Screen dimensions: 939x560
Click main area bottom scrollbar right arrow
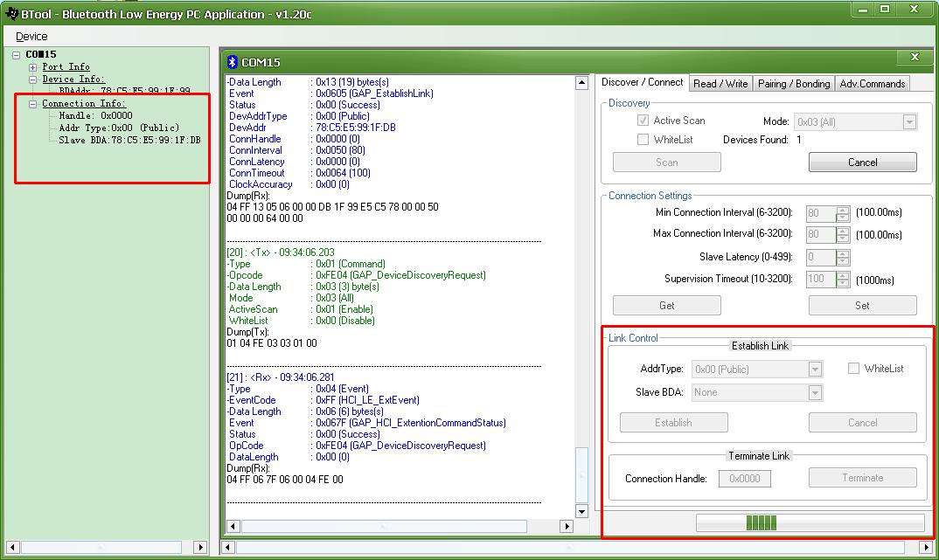tap(927, 547)
